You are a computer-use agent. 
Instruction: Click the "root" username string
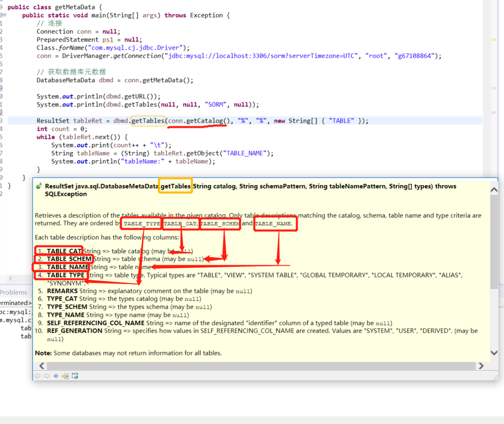[x=376, y=56]
